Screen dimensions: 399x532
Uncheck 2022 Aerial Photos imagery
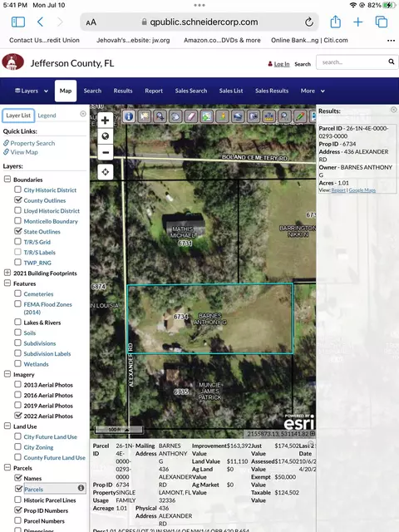(x=17, y=416)
